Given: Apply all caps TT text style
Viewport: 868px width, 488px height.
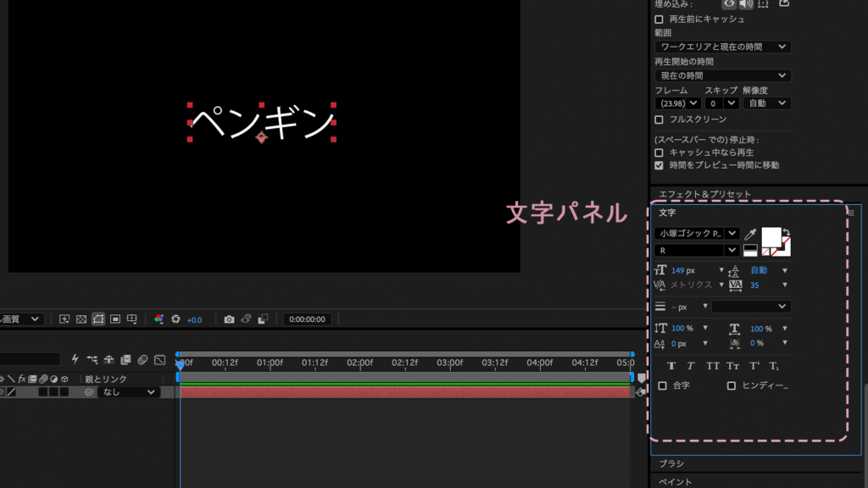Looking at the screenshot, I should [x=713, y=366].
